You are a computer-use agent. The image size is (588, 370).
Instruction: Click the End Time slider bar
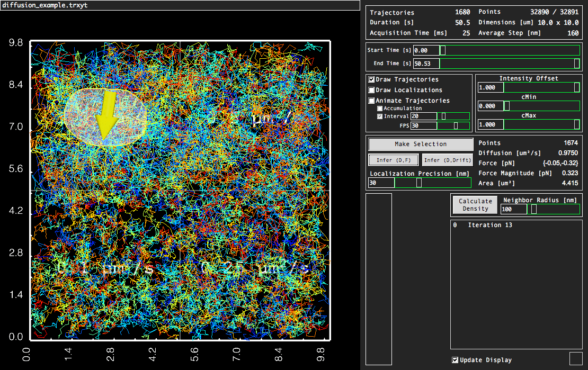(x=510, y=64)
